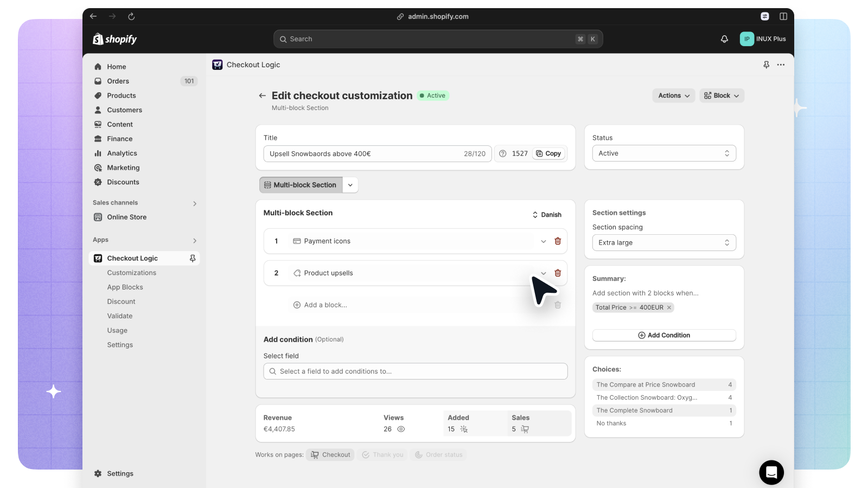Open Customizations submenu item
This screenshot has width=868, height=488.
coord(132,273)
